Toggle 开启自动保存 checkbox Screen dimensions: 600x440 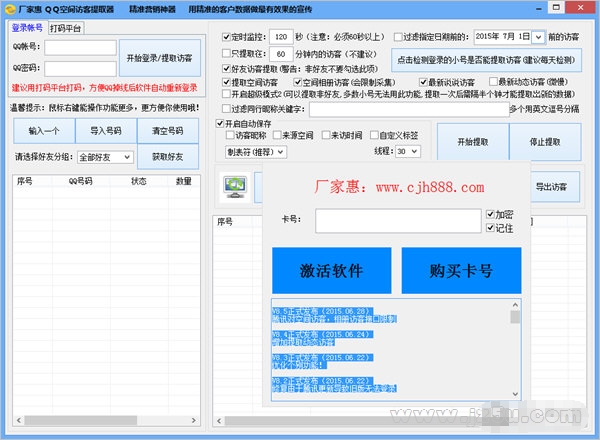pos(220,123)
